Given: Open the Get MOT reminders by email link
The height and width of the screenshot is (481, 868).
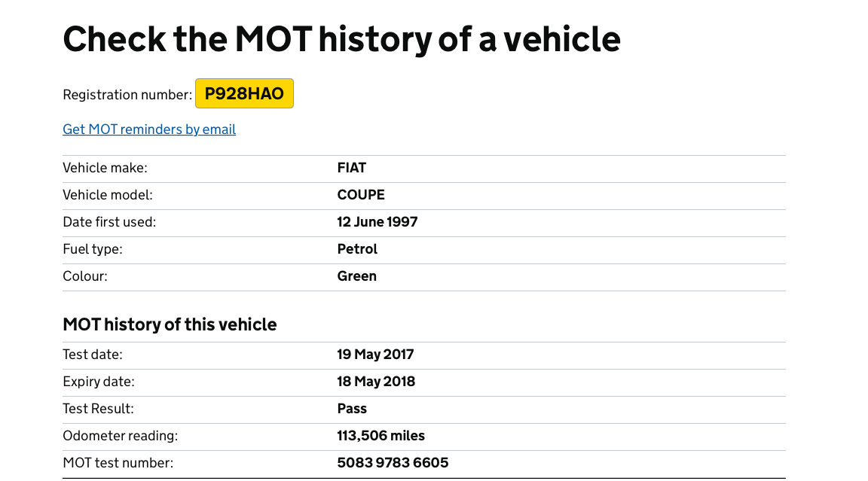Looking at the screenshot, I should point(149,129).
